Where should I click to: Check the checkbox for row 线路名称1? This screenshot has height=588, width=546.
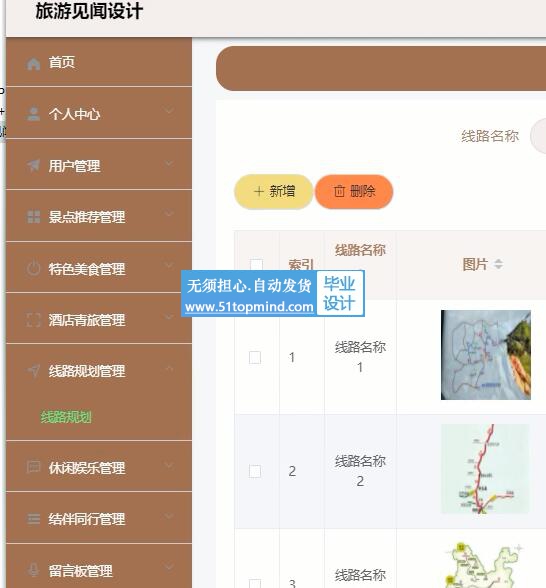255,357
